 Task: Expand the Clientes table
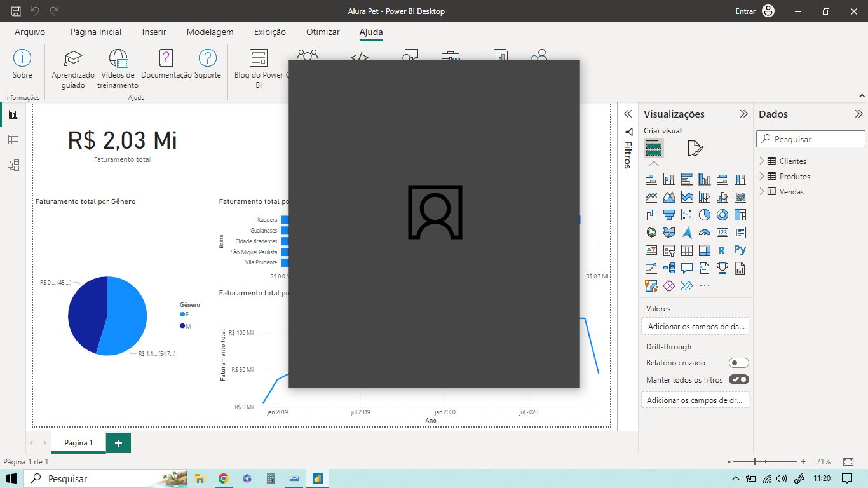click(x=762, y=161)
